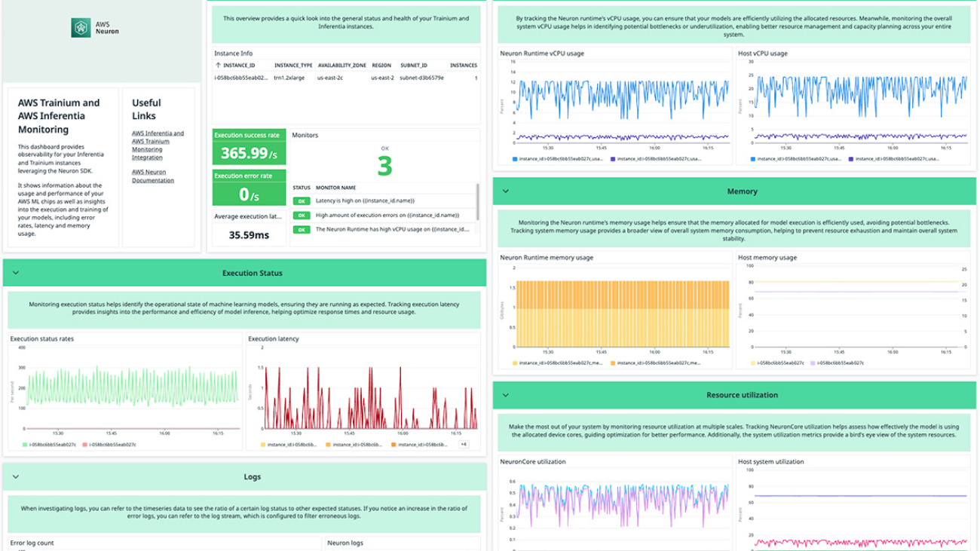Click the purple legend swatch under Host vCPU usage
The image size is (980, 551).
851,159
